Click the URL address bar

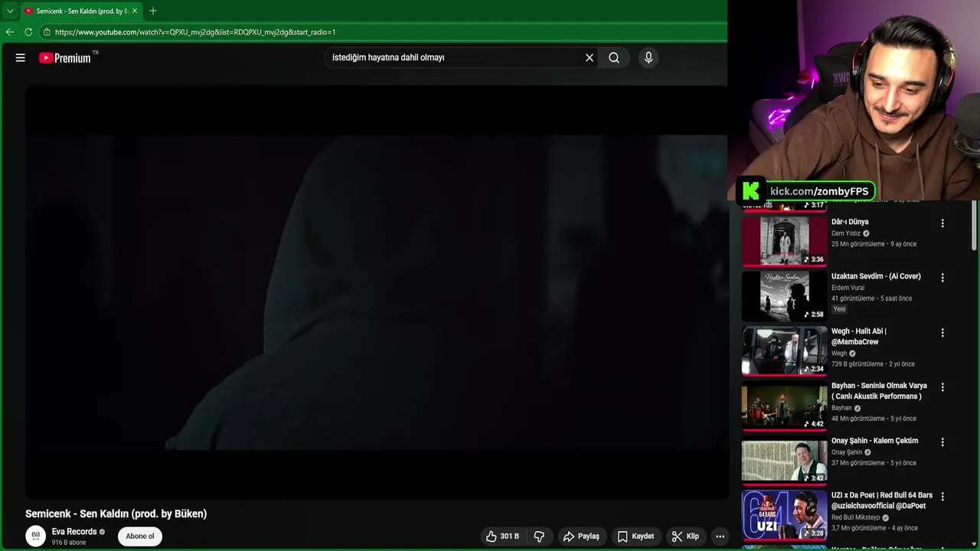[383, 32]
